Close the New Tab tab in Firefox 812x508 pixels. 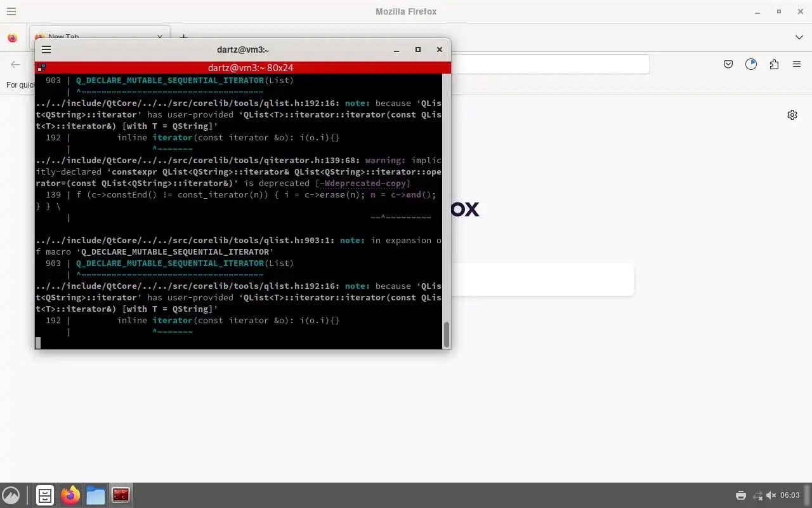160,37
